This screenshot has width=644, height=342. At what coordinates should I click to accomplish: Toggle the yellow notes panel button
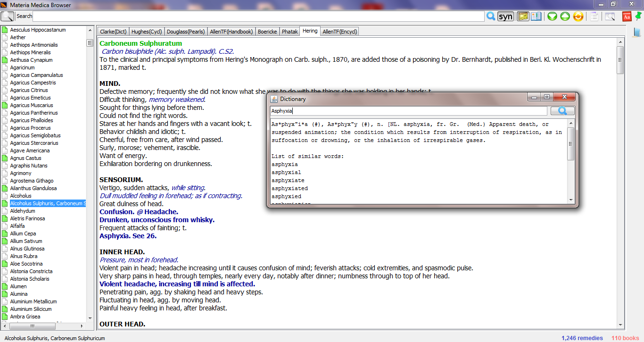[x=523, y=17]
